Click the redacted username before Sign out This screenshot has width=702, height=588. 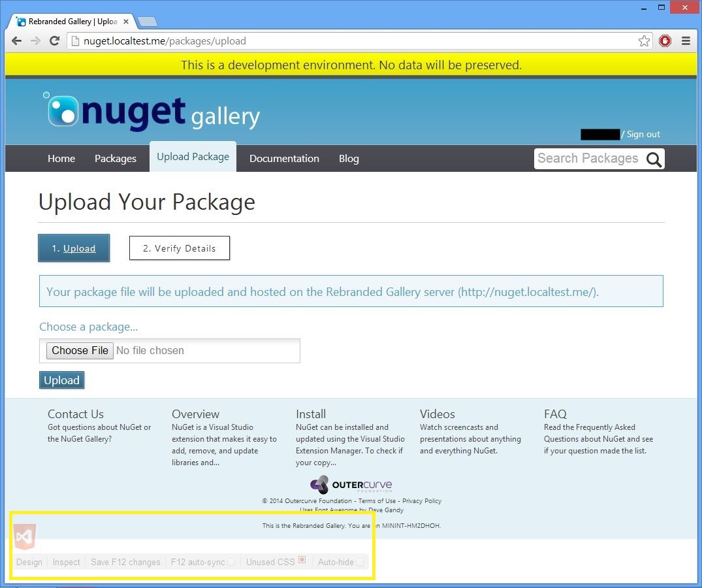600,135
